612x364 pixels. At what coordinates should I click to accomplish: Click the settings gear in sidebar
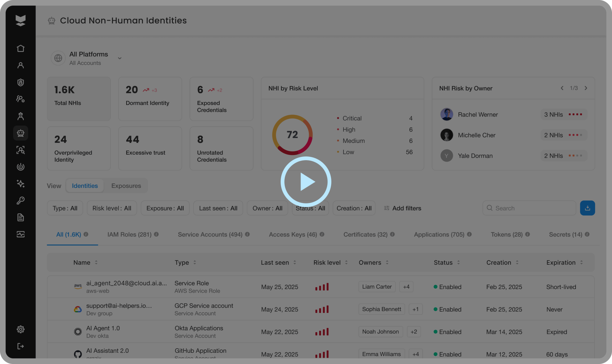(21, 329)
